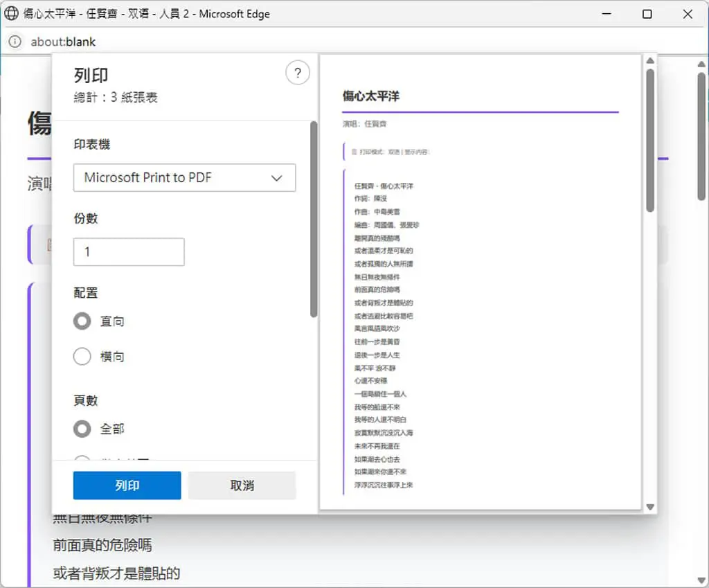Image resolution: width=709 pixels, height=588 pixels.
Task: Click the 列印 print button
Action: 127,485
